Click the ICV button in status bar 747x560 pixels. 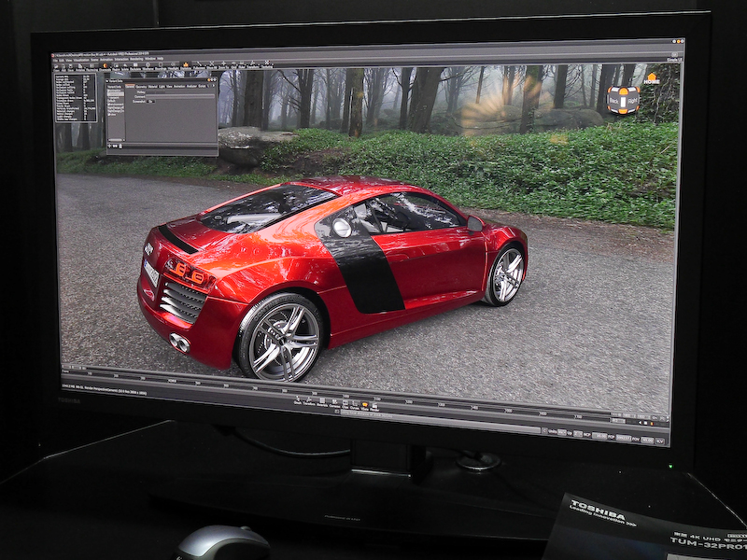pyautogui.click(x=660, y=441)
